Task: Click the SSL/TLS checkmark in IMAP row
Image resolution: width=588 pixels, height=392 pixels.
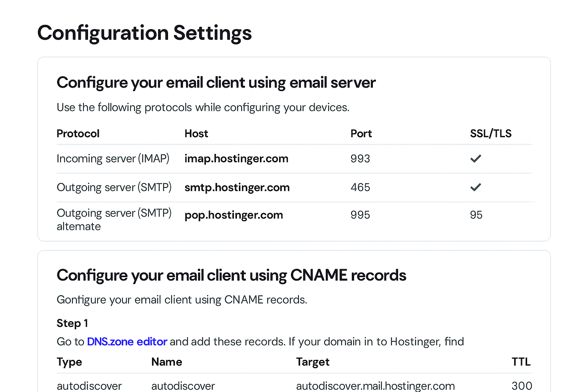Action: click(x=475, y=158)
